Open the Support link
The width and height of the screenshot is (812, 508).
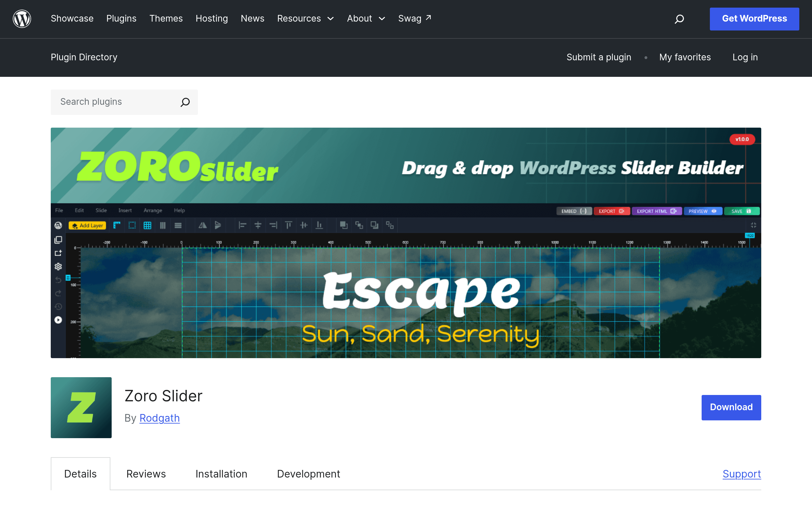coord(742,474)
